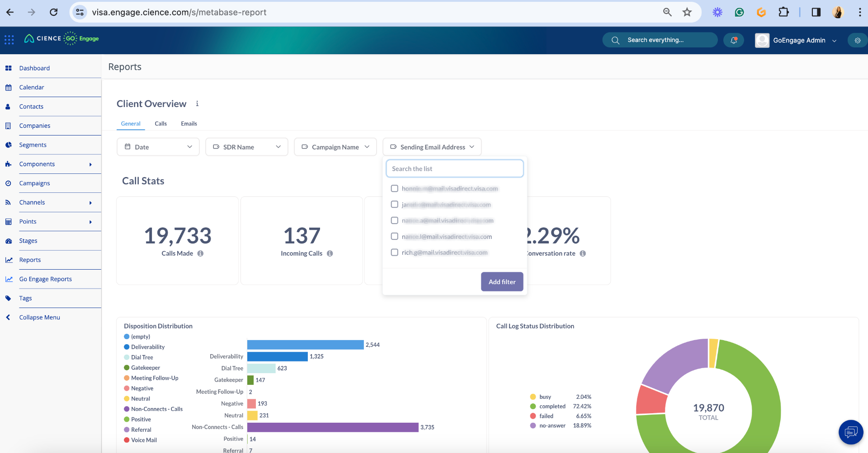Viewport: 868px width, 453px height.
Task: Open Segments link in sidebar
Action: [33, 145]
